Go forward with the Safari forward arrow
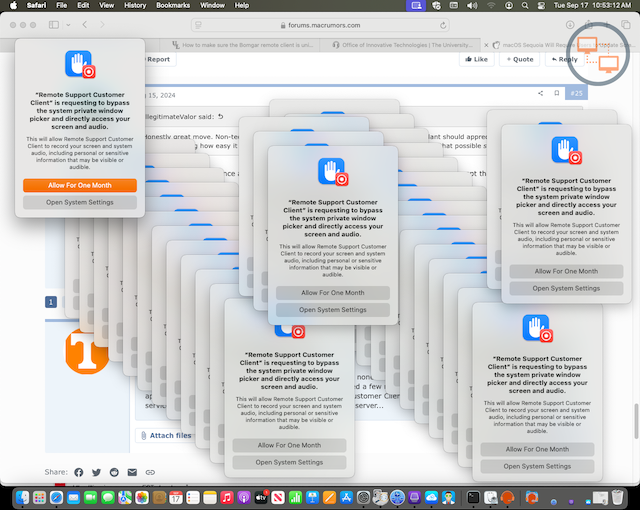 pyautogui.click(x=102, y=25)
